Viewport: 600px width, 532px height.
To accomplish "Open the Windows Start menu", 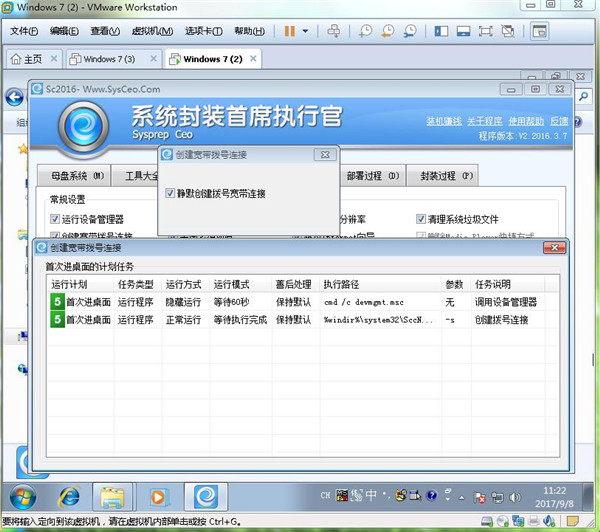I will (23, 497).
